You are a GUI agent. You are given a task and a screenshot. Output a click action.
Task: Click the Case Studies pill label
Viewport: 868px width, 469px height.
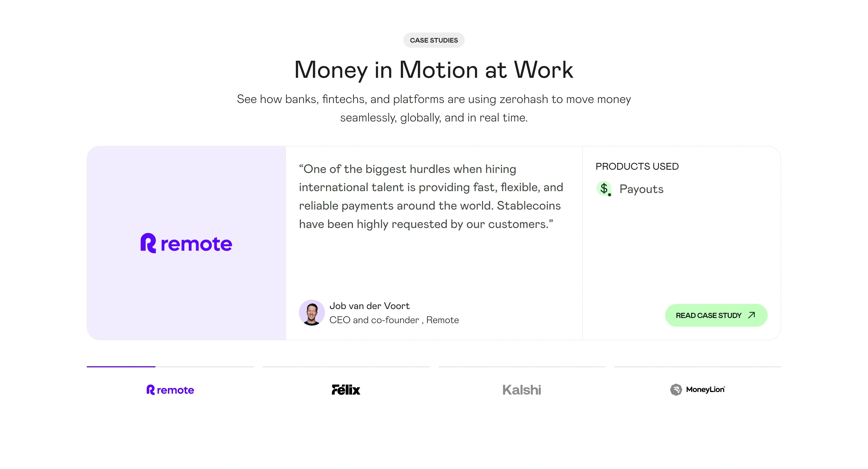click(434, 40)
